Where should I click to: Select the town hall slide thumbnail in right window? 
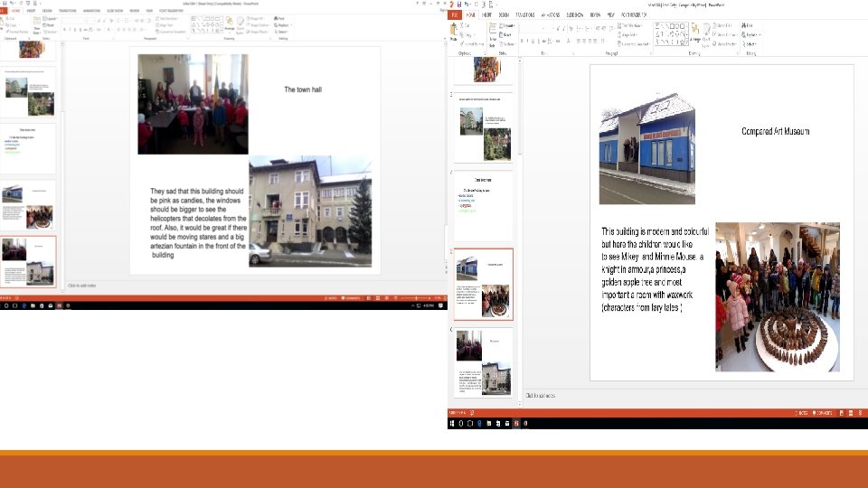point(483,363)
